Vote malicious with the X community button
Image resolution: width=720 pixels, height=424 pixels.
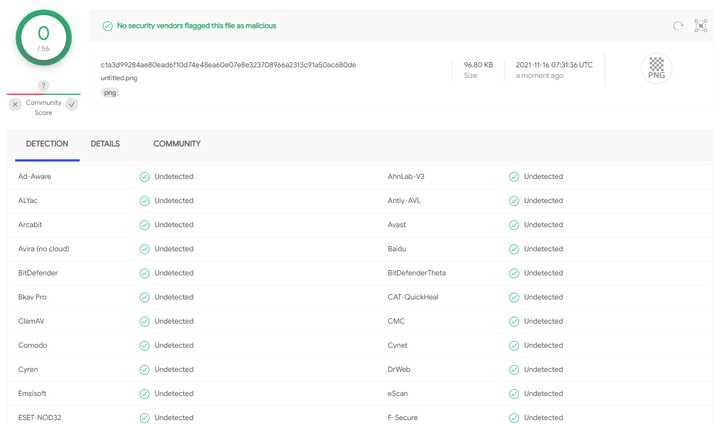click(x=15, y=104)
